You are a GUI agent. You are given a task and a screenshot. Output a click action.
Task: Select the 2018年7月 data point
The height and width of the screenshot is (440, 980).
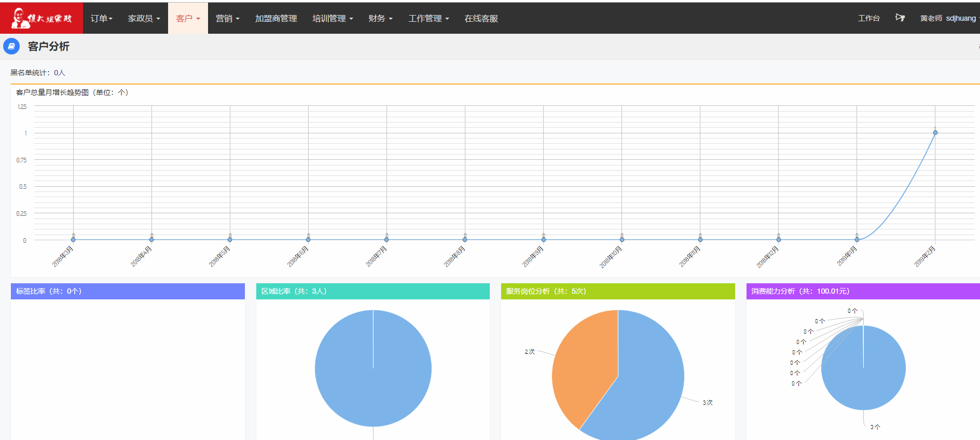click(387, 240)
